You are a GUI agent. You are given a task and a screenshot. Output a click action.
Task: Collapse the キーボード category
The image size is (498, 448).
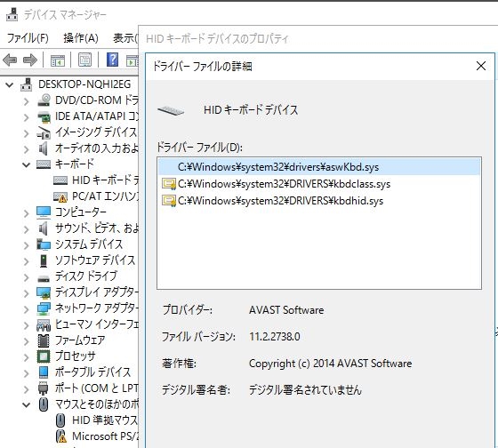27,164
